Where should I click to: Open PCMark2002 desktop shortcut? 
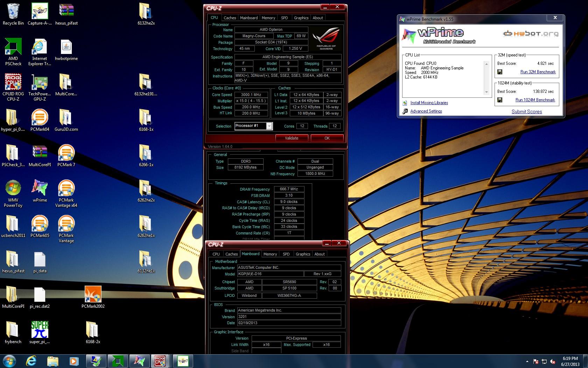point(93,297)
